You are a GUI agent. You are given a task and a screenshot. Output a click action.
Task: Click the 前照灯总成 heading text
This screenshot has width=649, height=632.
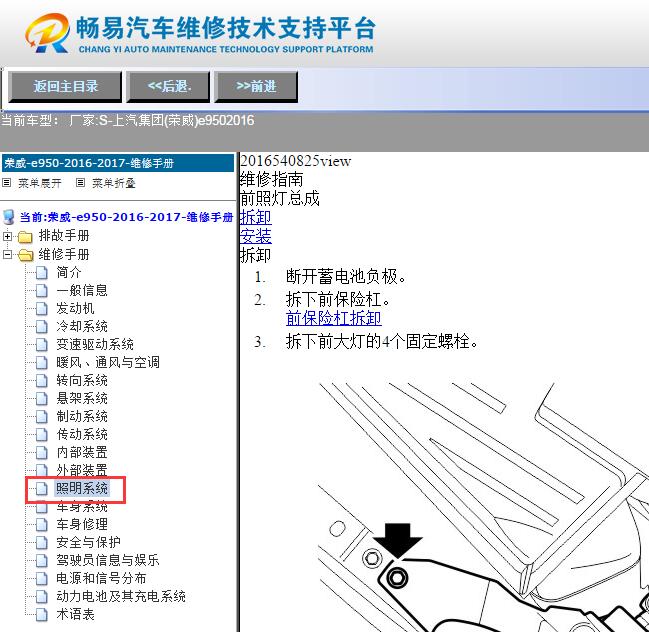click(280, 199)
